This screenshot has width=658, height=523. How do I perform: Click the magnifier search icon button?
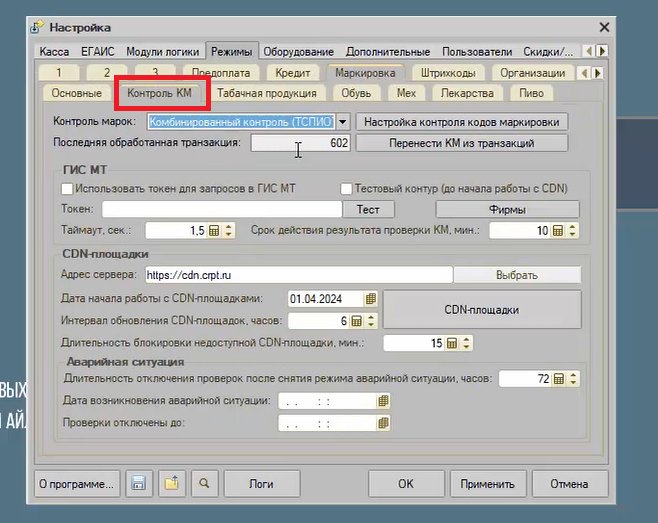pyautogui.click(x=204, y=484)
